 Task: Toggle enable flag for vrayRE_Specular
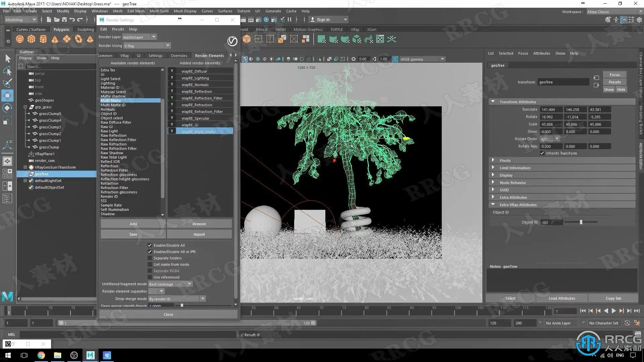click(x=172, y=118)
